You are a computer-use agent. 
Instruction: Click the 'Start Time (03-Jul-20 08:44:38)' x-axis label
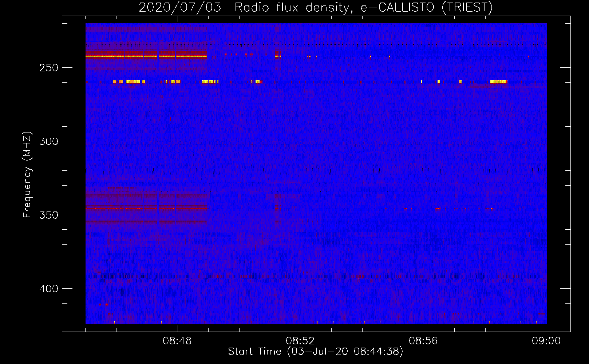(316, 352)
